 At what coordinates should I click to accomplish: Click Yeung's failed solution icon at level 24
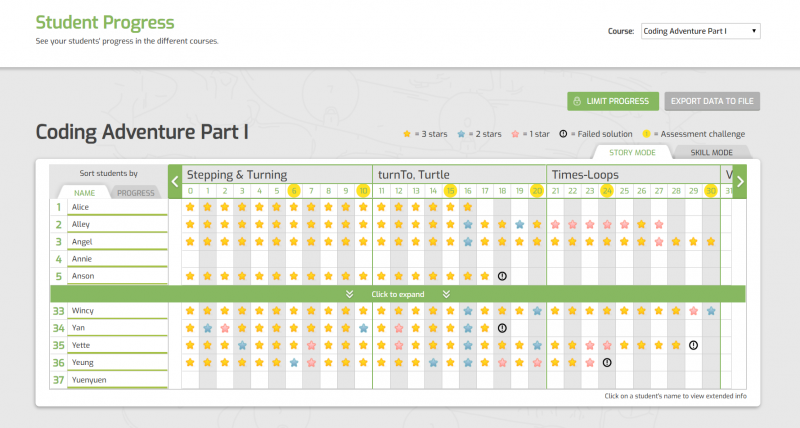click(606, 362)
